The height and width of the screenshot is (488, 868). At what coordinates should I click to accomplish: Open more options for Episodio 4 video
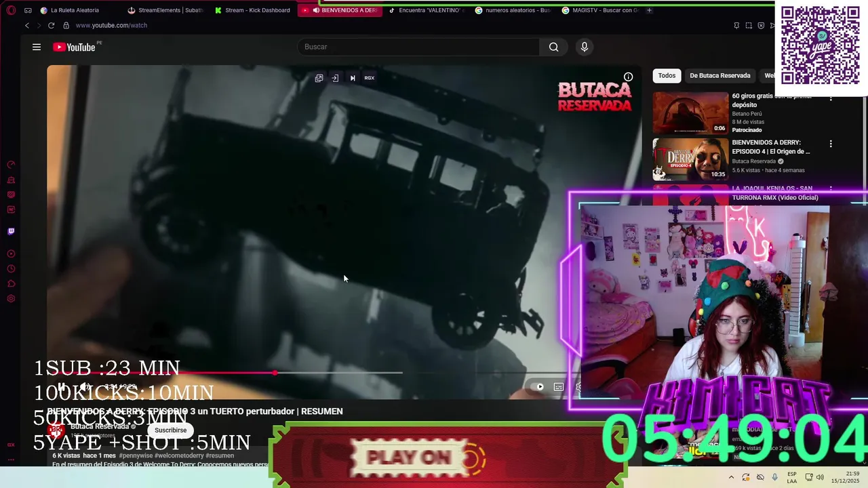[831, 144]
